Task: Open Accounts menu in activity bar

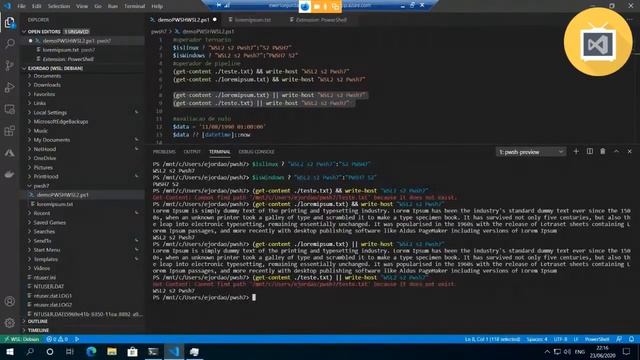Action: 10,301
